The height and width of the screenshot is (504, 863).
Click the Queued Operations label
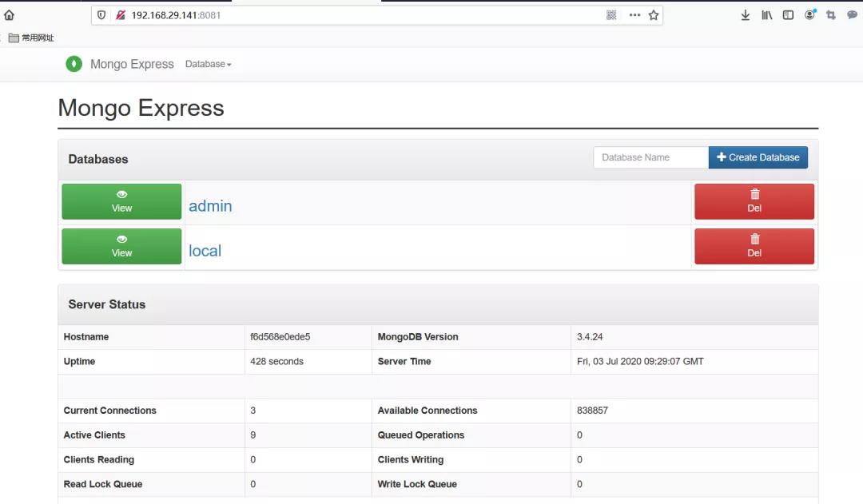[420, 435]
